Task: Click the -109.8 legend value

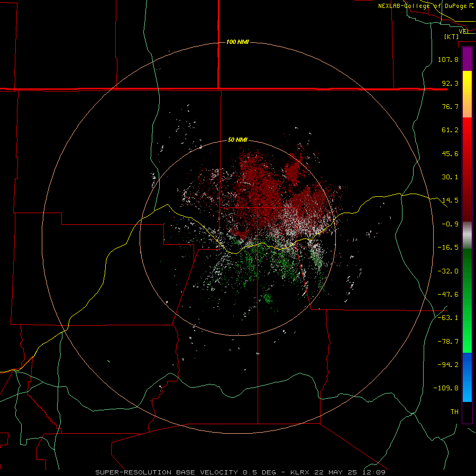Action: pos(446,388)
